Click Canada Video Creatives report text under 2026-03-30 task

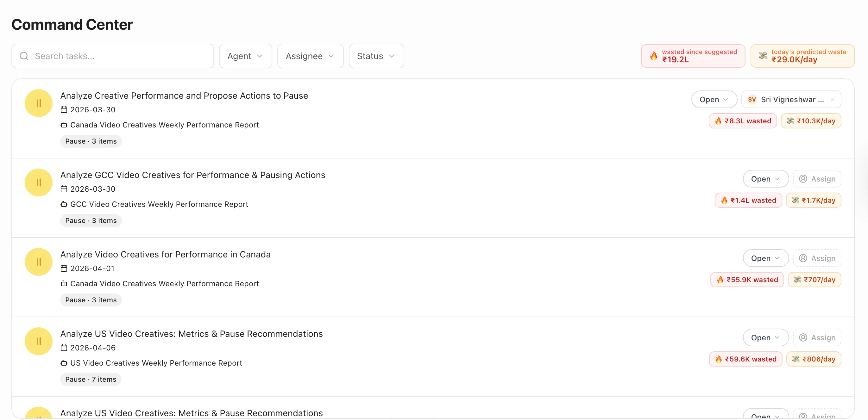[x=164, y=125]
